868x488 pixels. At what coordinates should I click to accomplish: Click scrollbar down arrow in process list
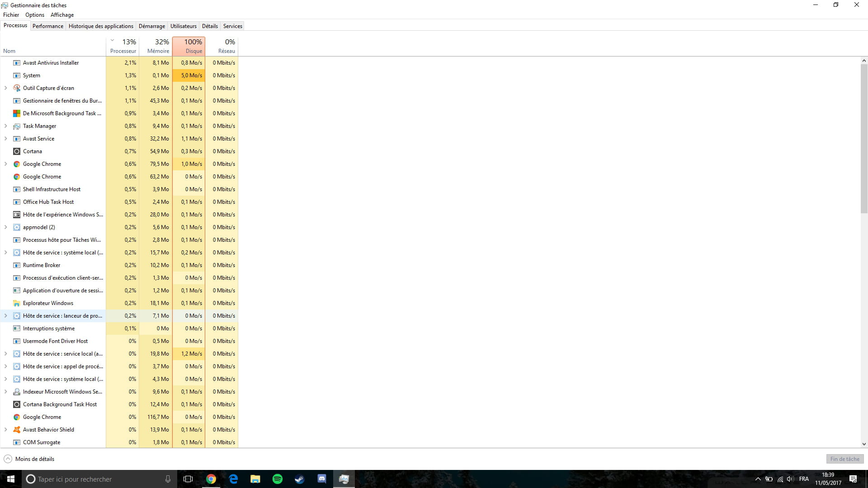tap(864, 444)
